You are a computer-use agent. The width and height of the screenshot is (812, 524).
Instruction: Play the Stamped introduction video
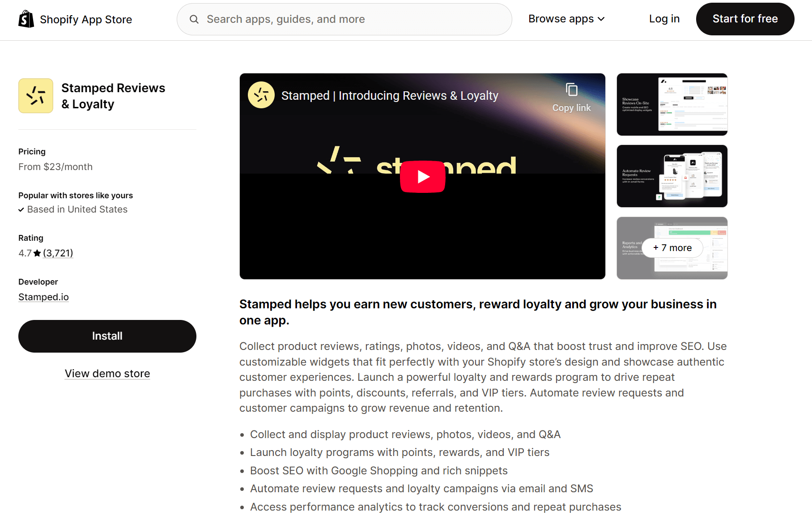click(422, 176)
